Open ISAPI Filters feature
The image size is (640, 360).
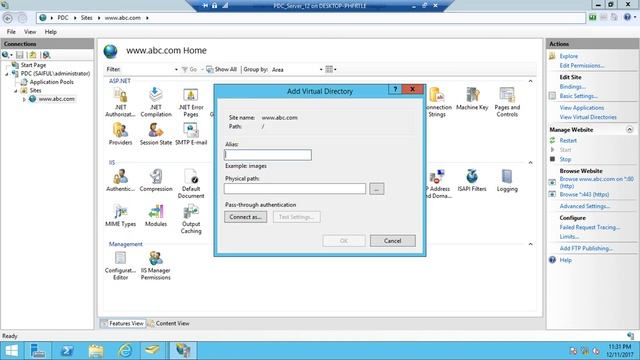472,180
